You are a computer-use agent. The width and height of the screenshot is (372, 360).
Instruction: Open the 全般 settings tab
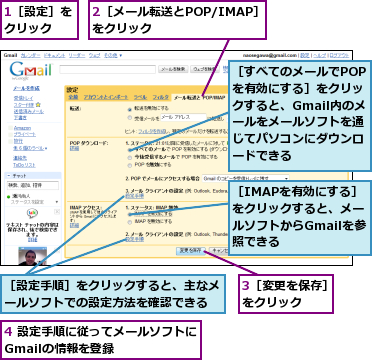[73, 97]
